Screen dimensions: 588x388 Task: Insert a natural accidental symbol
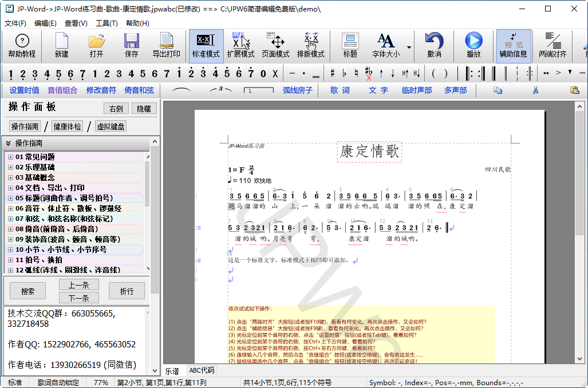click(x=356, y=73)
